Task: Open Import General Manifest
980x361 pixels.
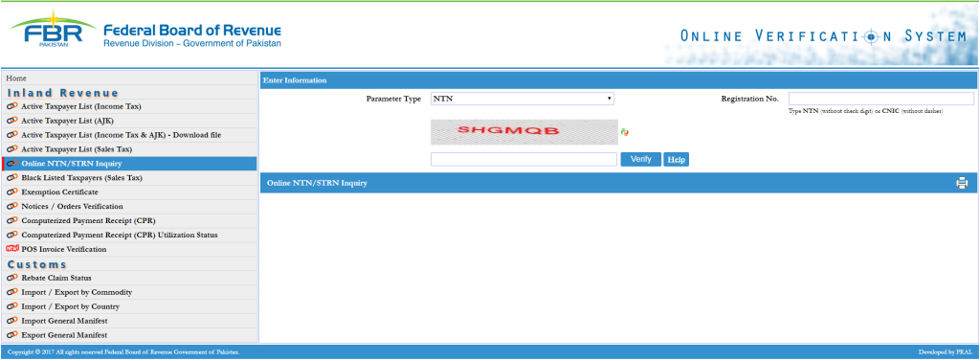Action: (x=64, y=321)
